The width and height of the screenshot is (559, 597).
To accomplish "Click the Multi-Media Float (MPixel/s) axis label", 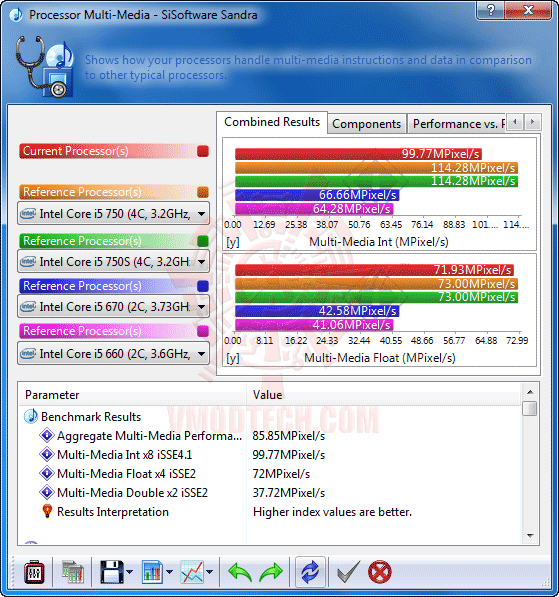I will (380, 358).
